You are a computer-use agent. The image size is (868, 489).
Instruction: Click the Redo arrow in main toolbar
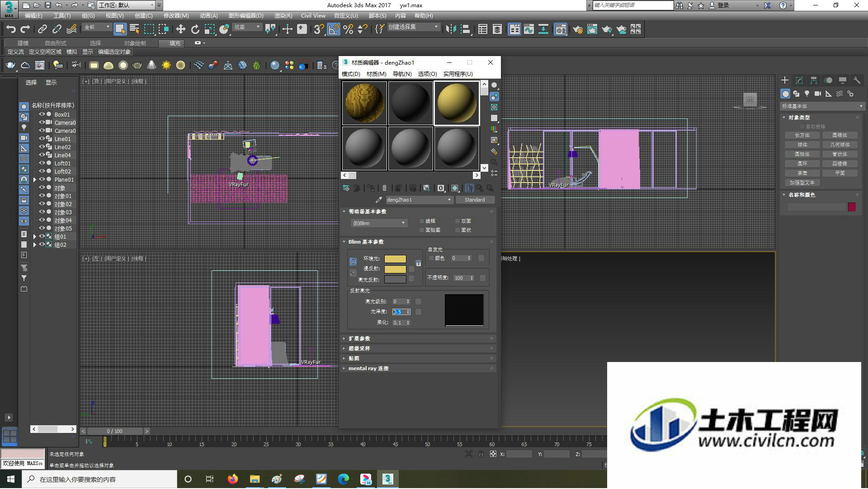25,29
